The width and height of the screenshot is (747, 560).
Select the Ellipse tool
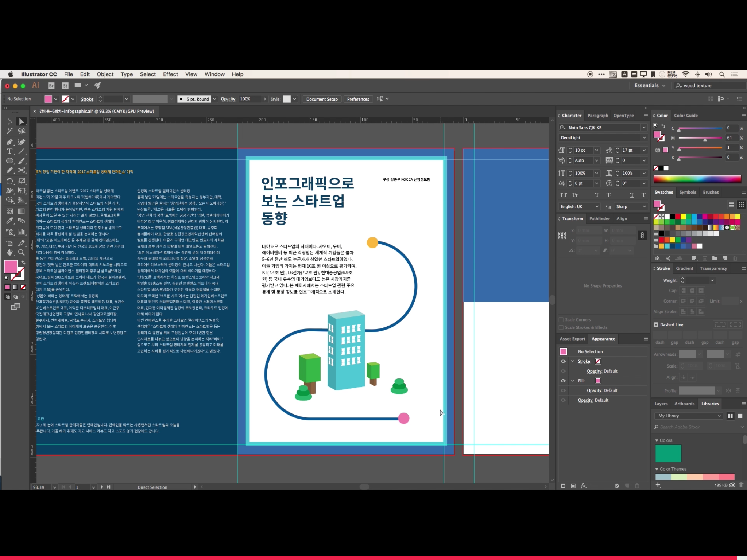pos(10,161)
